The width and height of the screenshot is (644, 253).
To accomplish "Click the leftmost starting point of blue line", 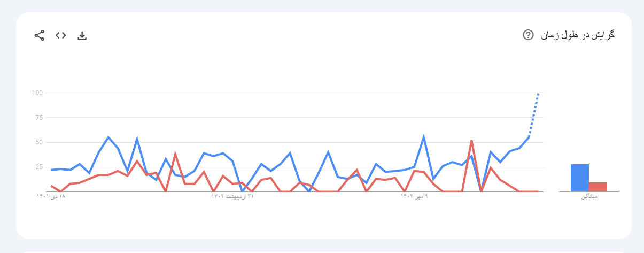I will [51, 170].
